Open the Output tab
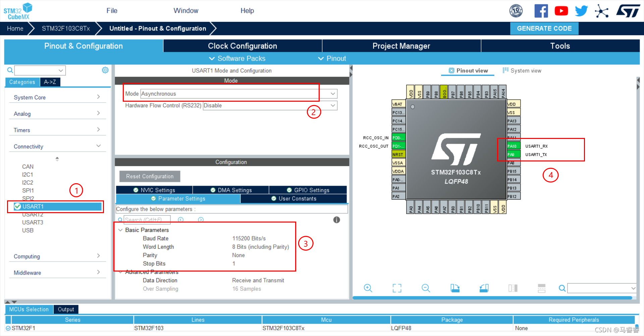Screen dimensions: 644x336 point(66,309)
